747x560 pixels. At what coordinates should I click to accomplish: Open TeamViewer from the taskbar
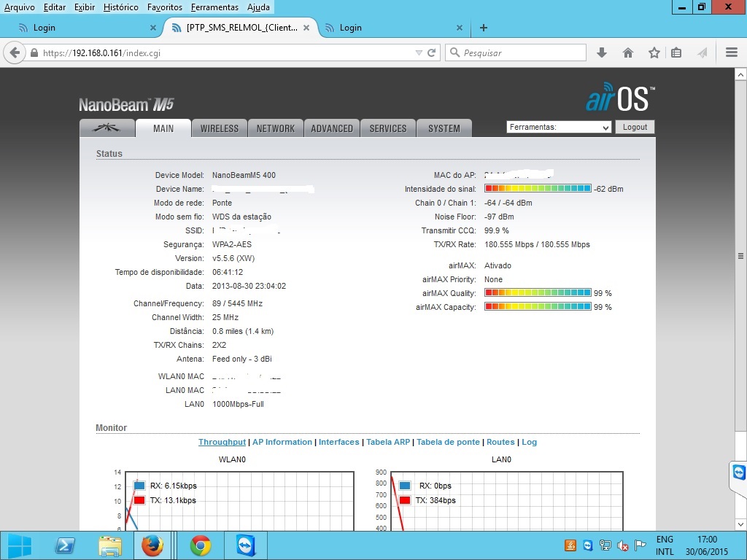coord(246,545)
